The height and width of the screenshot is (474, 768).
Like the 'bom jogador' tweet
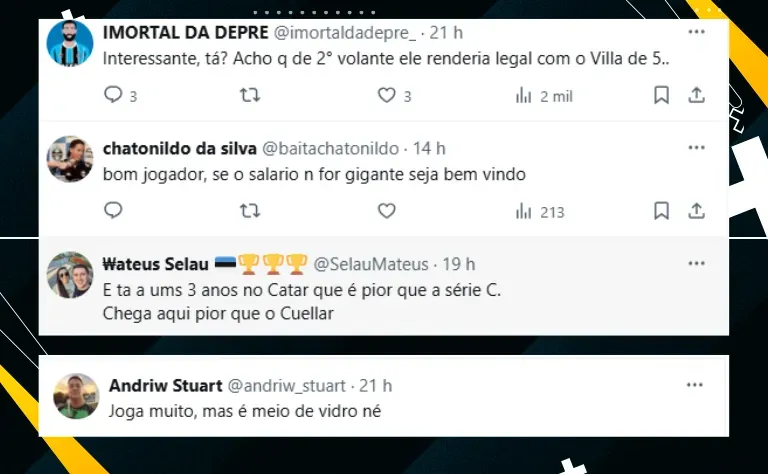386,211
